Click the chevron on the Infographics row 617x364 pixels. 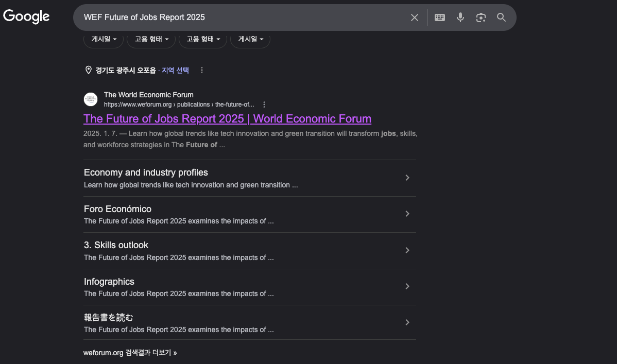[x=407, y=286]
